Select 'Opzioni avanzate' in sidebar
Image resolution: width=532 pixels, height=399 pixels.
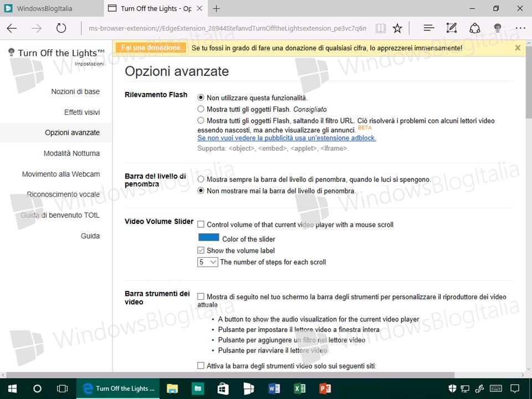pos(72,132)
